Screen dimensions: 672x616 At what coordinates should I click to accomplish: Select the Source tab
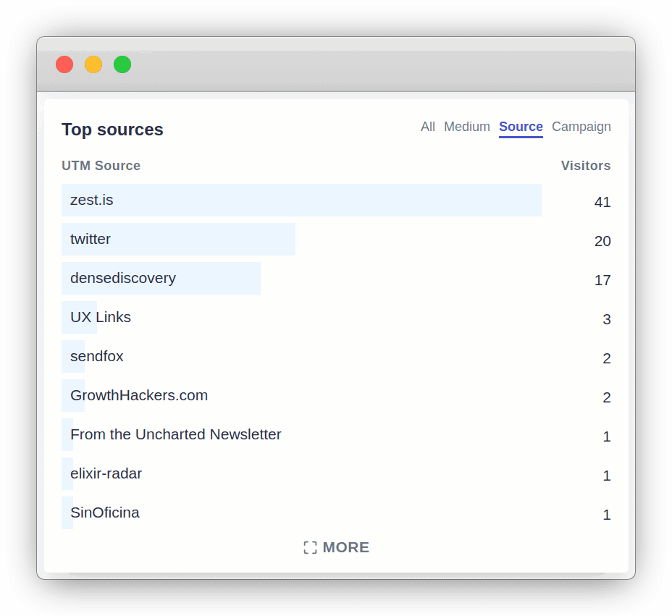point(521,127)
